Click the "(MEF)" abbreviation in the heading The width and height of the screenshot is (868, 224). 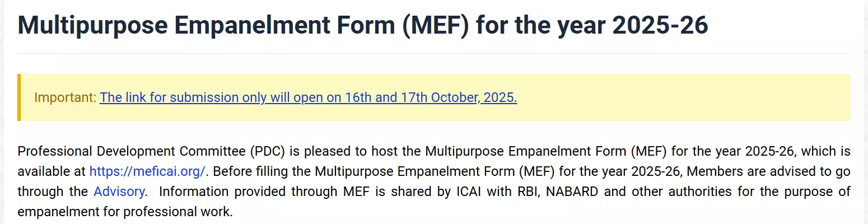(x=435, y=26)
